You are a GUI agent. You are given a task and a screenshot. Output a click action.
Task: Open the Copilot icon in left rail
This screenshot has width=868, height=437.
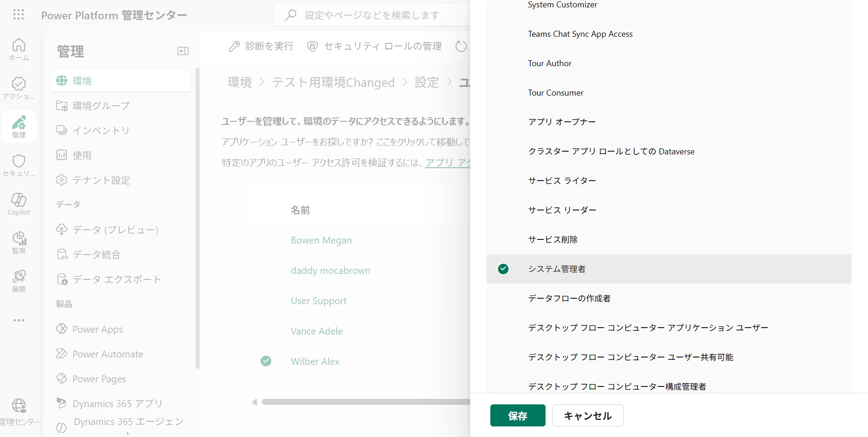19,204
